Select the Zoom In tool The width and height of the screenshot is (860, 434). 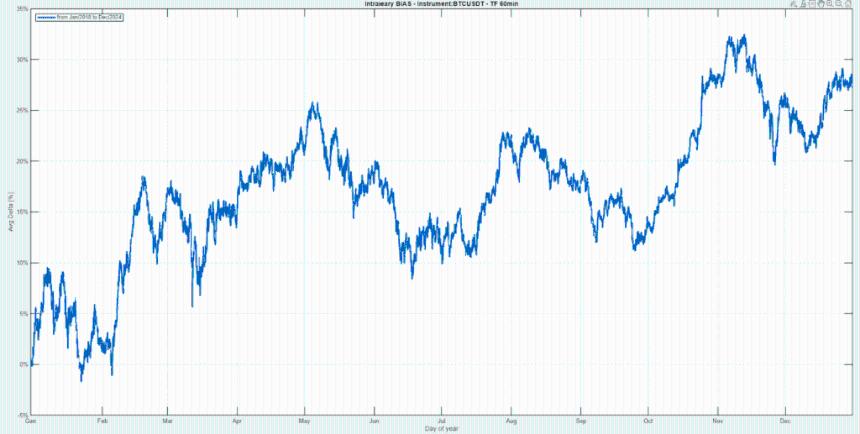829,4
